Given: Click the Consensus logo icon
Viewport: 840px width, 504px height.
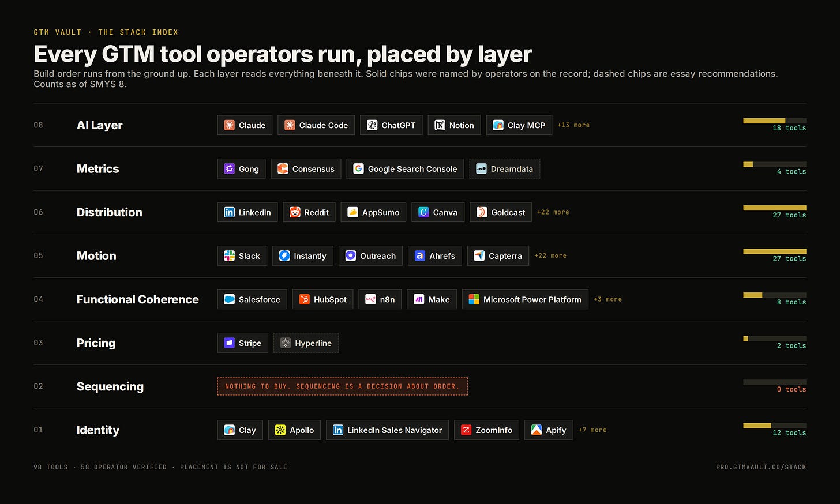Looking at the screenshot, I should [x=283, y=168].
